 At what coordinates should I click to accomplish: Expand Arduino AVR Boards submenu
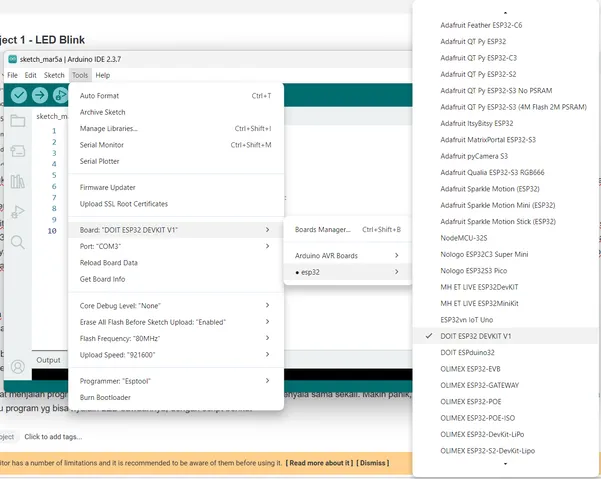coord(347,256)
